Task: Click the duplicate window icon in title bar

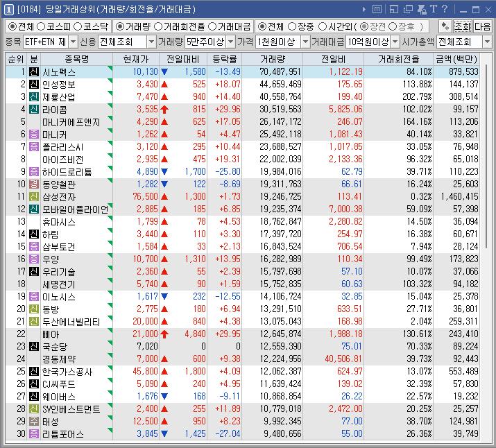Action: click(408, 9)
